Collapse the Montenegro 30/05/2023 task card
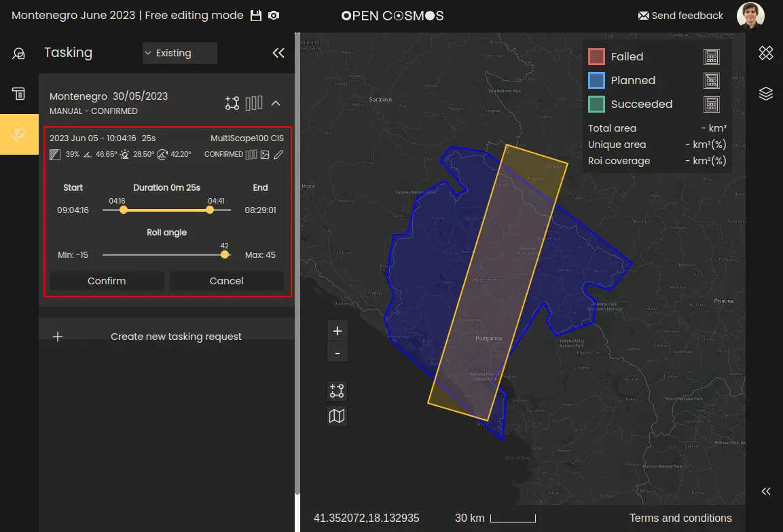The height and width of the screenshot is (532, 783). [x=276, y=102]
